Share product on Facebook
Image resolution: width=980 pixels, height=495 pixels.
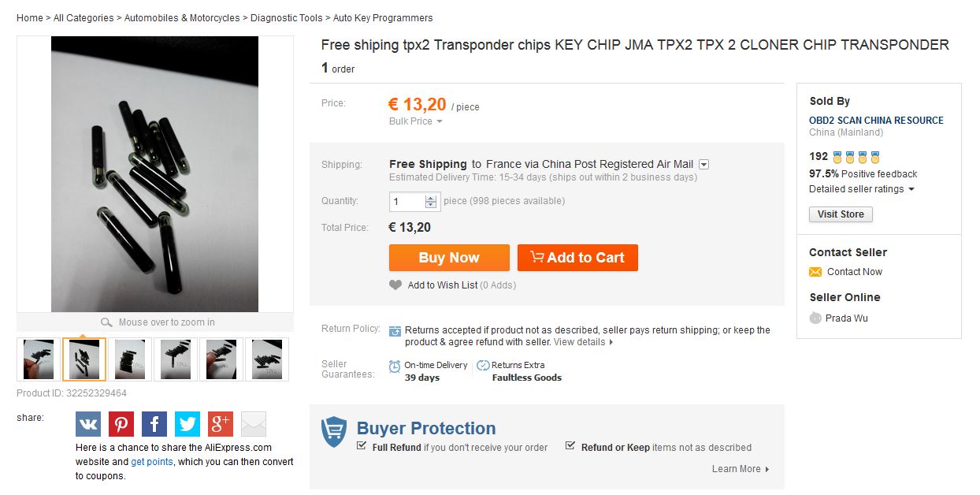coord(154,424)
